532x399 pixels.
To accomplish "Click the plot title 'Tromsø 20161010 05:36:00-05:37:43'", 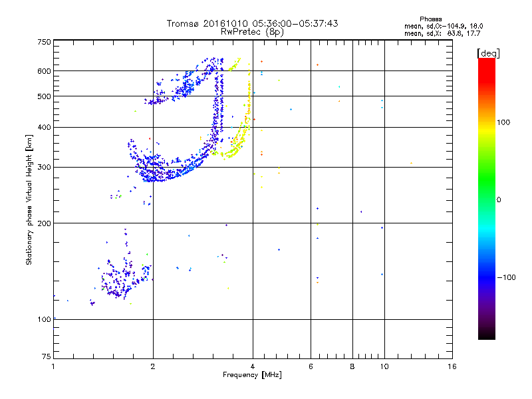I will (252, 23).
